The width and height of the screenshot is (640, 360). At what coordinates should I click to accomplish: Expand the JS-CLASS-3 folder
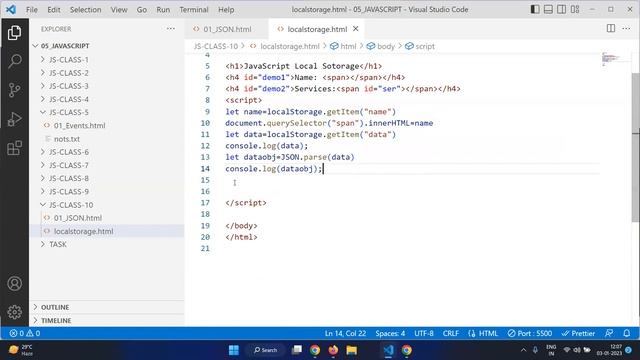(x=107, y=86)
